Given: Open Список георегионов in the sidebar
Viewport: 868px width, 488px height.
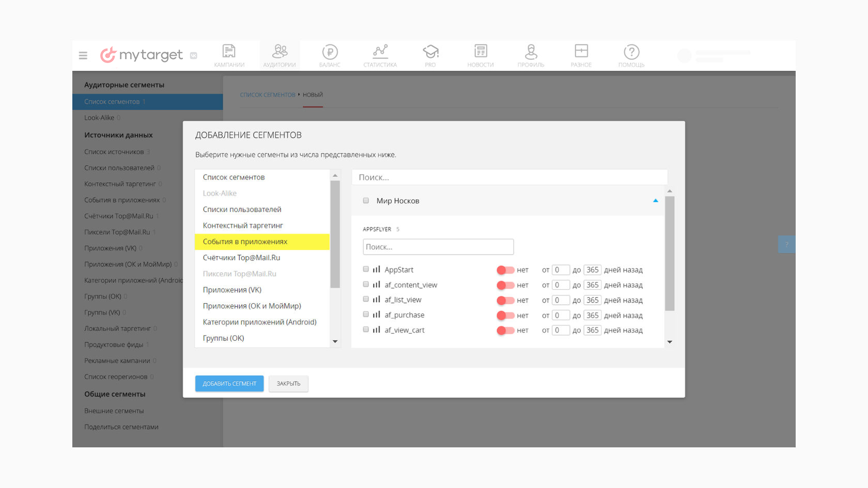Looking at the screenshot, I should point(116,377).
